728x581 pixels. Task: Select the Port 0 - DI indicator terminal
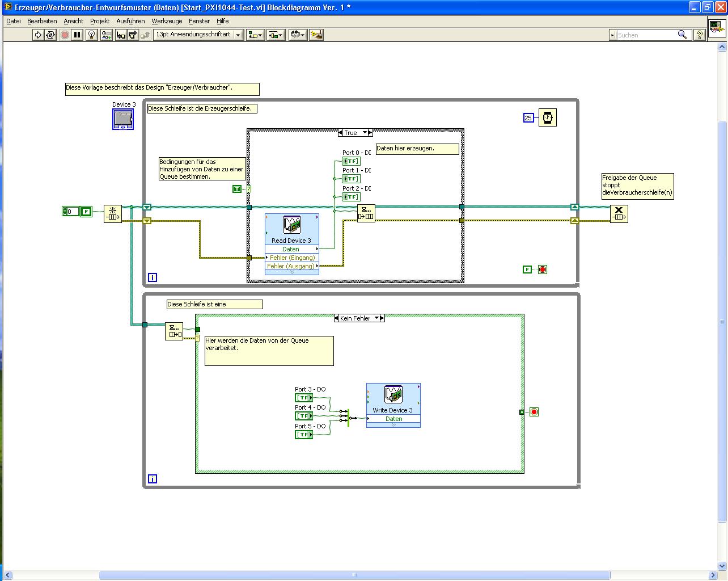[x=352, y=161]
